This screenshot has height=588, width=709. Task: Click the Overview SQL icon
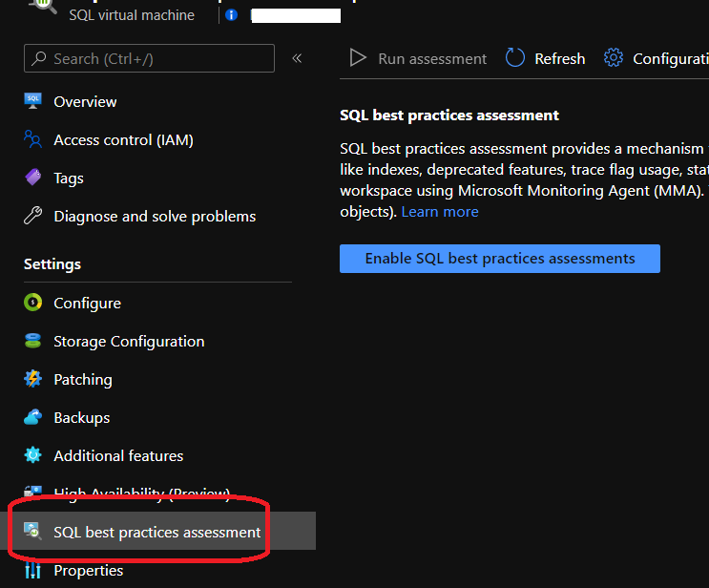tap(33, 101)
